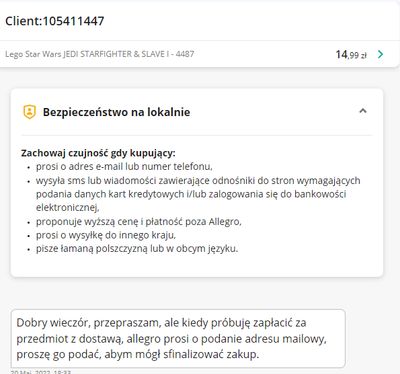This screenshot has height=374, width=400.
Task: Open Lego Star Wars JEDI STARFIGHTER offer title
Action: (x=99, y=54)
